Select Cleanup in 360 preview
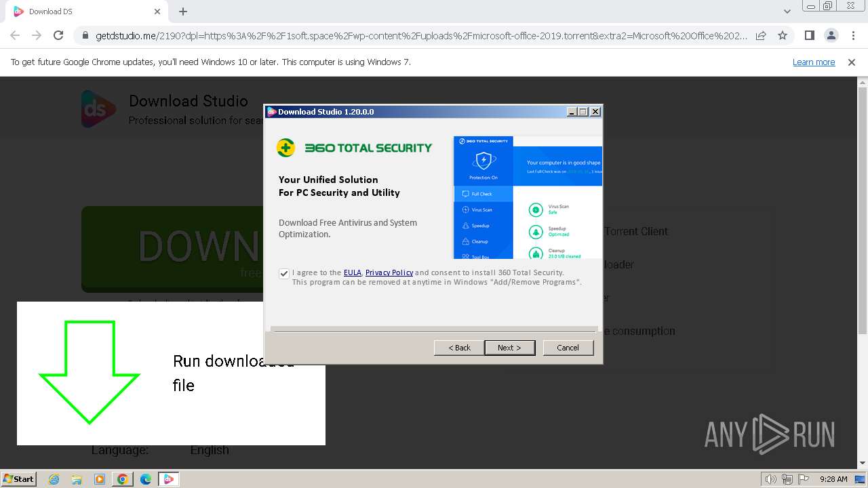The height and width of the screenshot is (488, 868). tap(483, 241)
